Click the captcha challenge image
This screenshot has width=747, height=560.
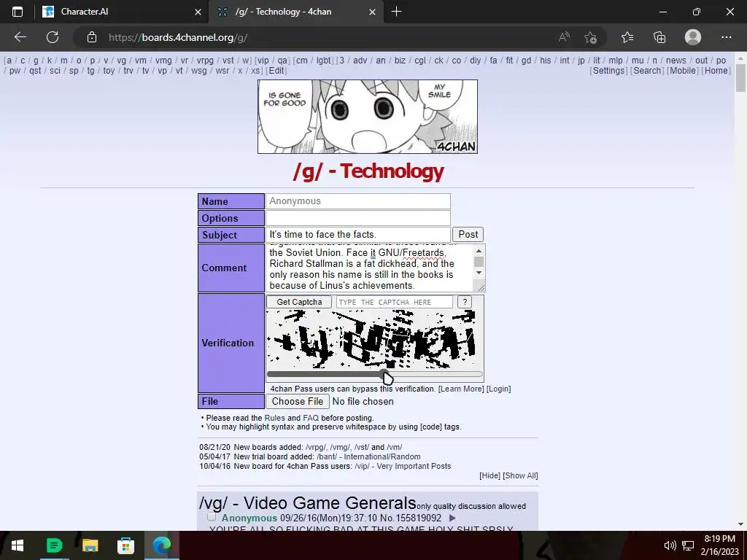[371, 339]
